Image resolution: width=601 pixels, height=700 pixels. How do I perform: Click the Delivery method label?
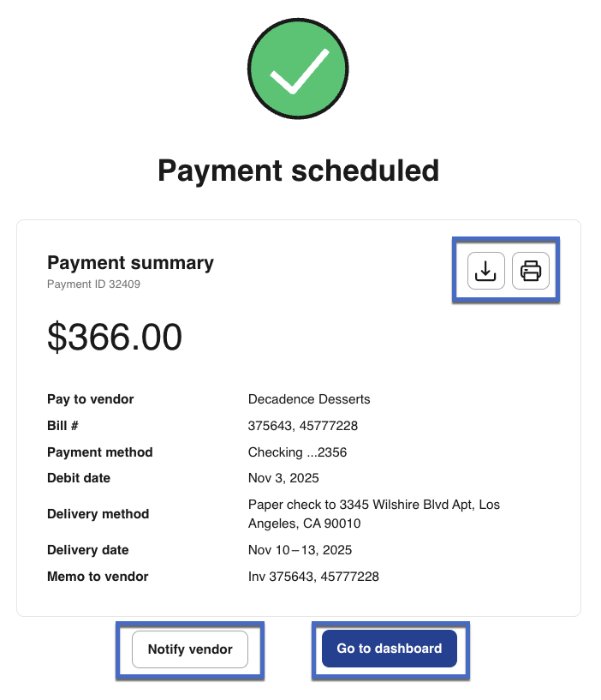click(98, 514)
